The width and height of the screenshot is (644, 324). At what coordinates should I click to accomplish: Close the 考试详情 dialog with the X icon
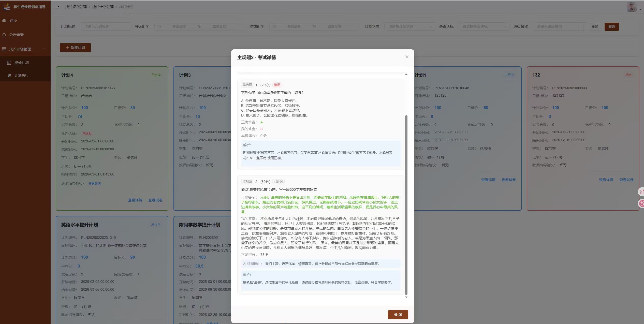[407, 57]
